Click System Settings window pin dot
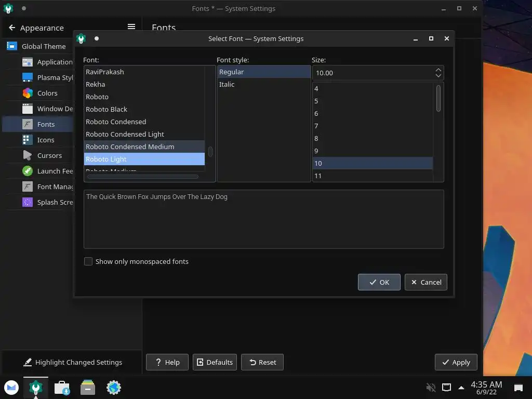 point(24,8)
